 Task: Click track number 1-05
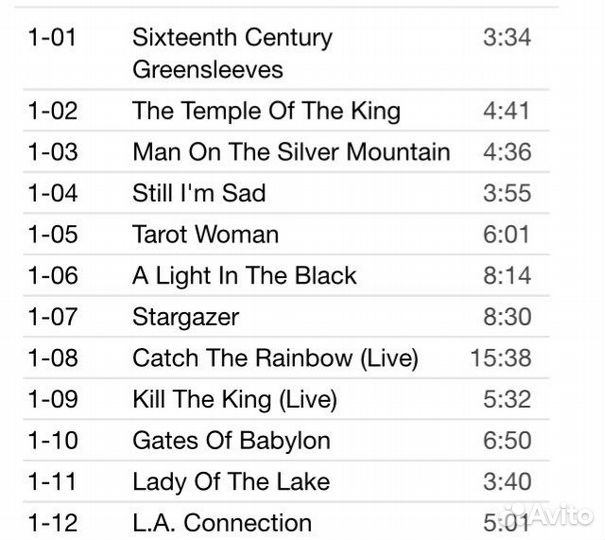(x=52, y=235)
